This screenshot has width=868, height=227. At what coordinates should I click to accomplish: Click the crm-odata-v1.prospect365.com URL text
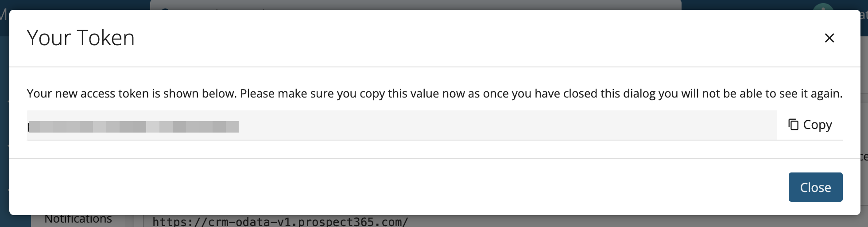point(280,221)
